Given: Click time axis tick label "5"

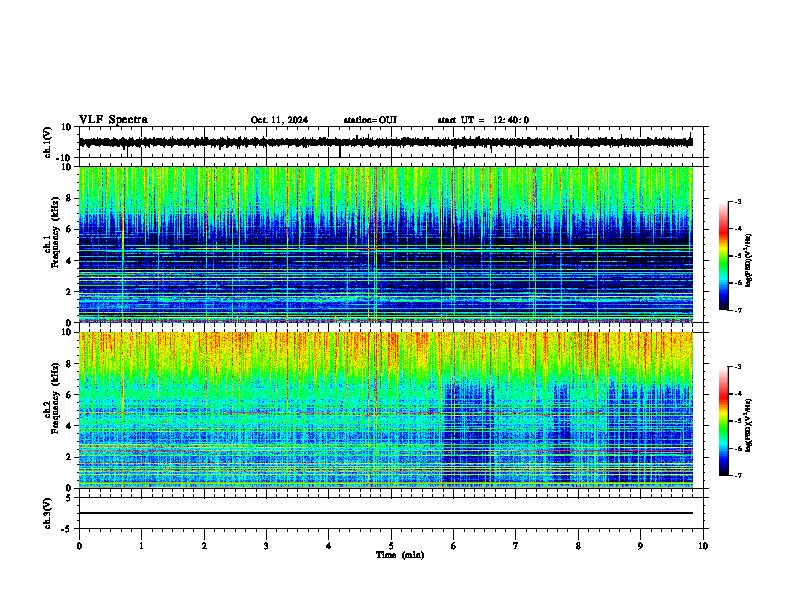Looking at the screenshot, I should click(x=391, y=546).
